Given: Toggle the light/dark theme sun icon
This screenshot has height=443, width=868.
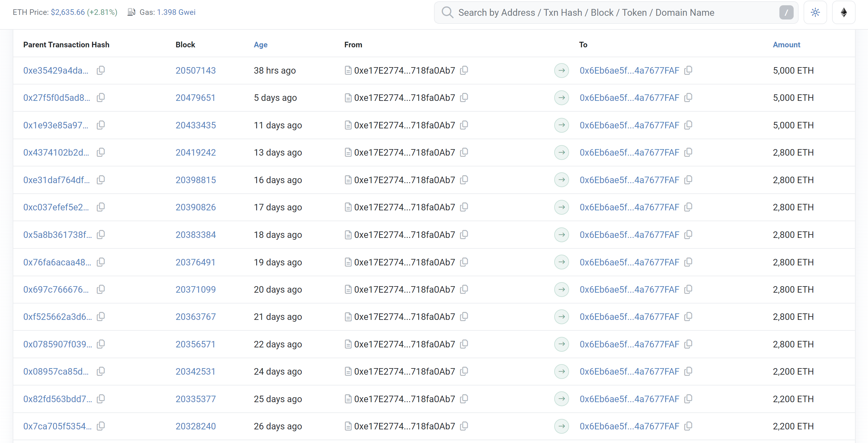Looking at the screenshot, I should [x=815, y=12].
